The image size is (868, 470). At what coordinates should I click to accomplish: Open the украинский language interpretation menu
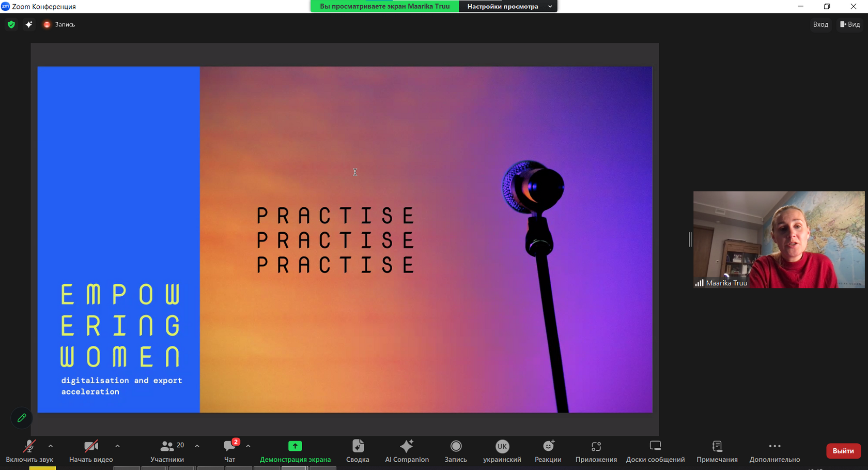click(x=502, y=451)
